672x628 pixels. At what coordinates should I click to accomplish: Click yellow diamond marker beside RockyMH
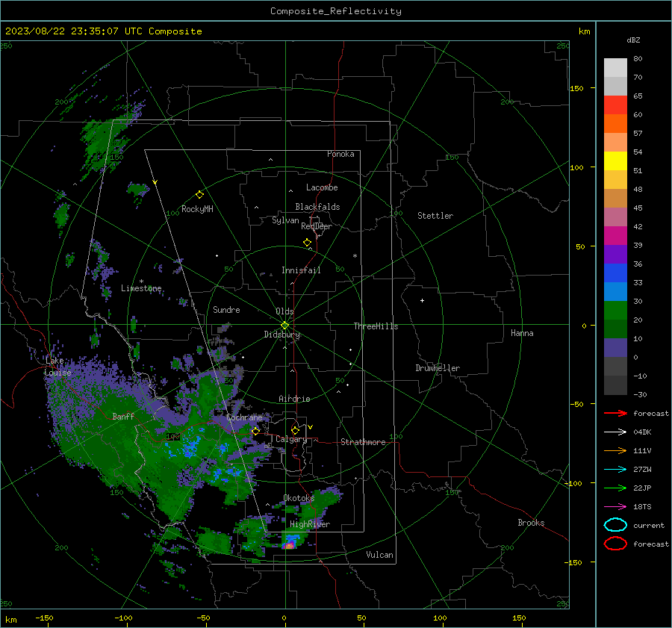[199, 195]
